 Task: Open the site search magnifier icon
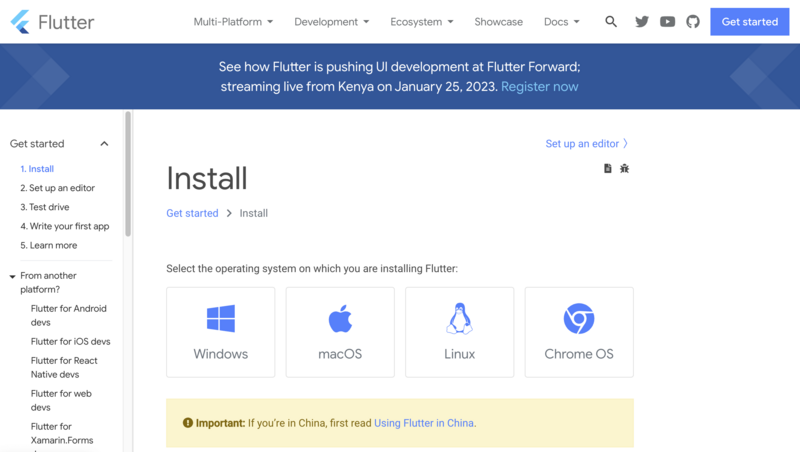611,21
